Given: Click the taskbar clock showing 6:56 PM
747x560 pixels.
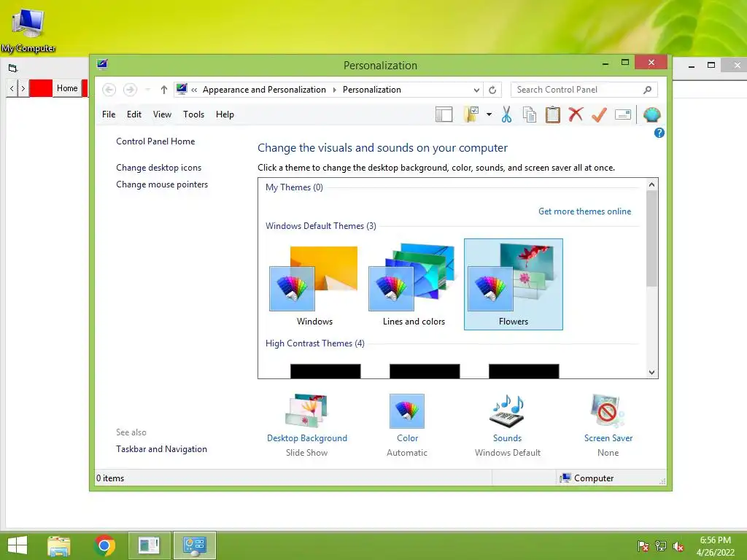Looking at the screenshot, I should tap(716, 546).
